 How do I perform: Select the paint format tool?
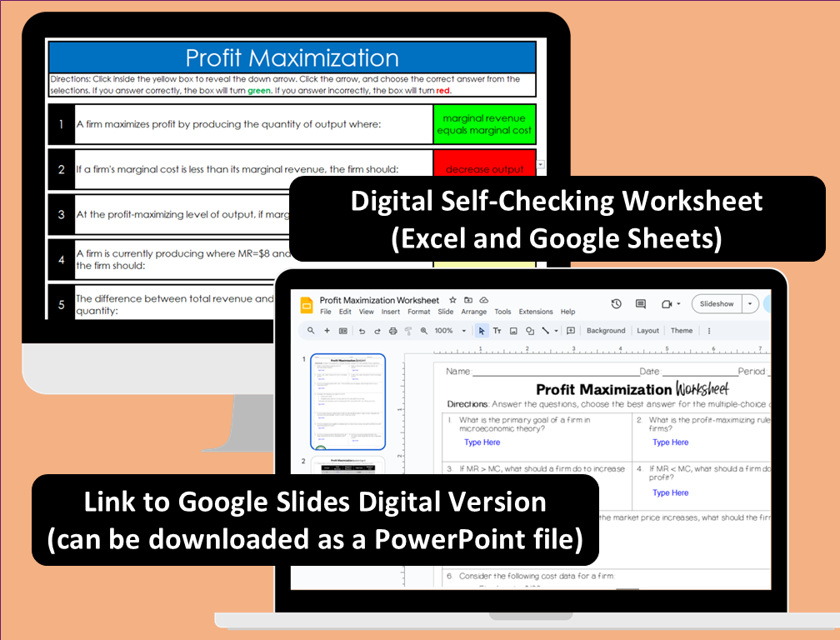pos(408,331)
